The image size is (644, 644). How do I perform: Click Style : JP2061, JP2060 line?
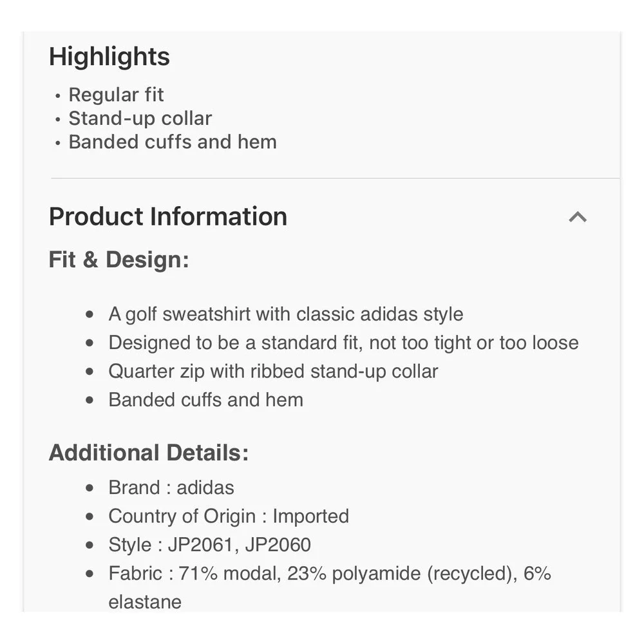click(209, 545)
